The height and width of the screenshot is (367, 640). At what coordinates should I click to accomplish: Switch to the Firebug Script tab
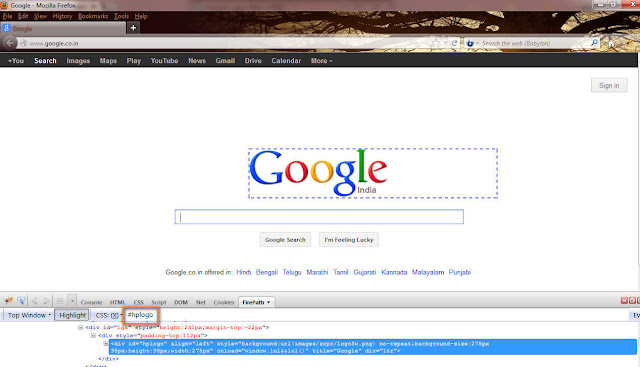[x=159, y=302]
